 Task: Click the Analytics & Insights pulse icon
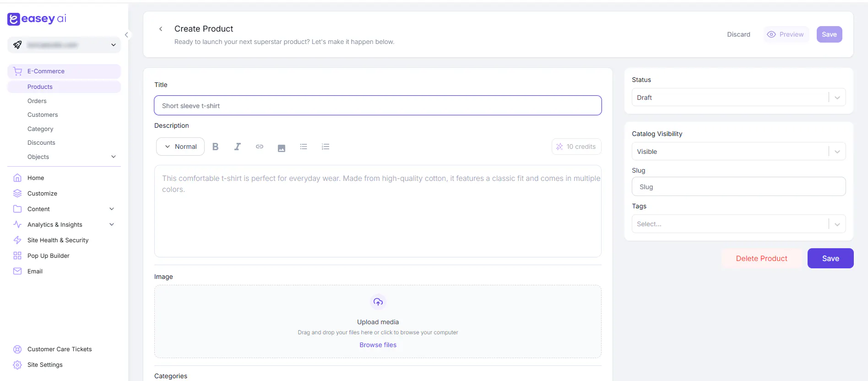17,224
